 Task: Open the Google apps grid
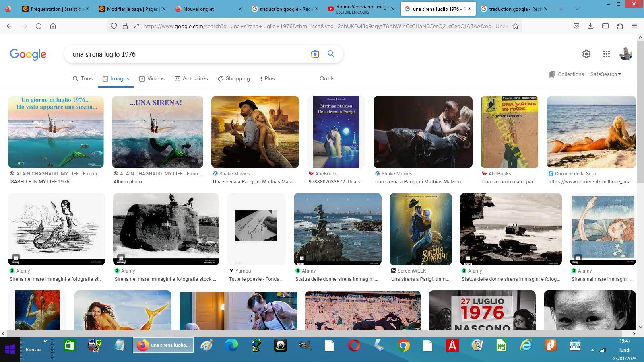[x=607, y=54]
